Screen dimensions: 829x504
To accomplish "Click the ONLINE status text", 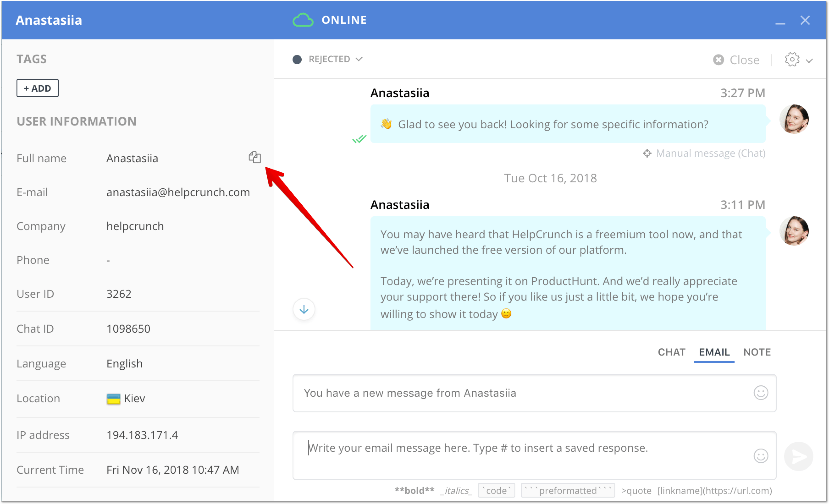I will [x=344, y=20].
